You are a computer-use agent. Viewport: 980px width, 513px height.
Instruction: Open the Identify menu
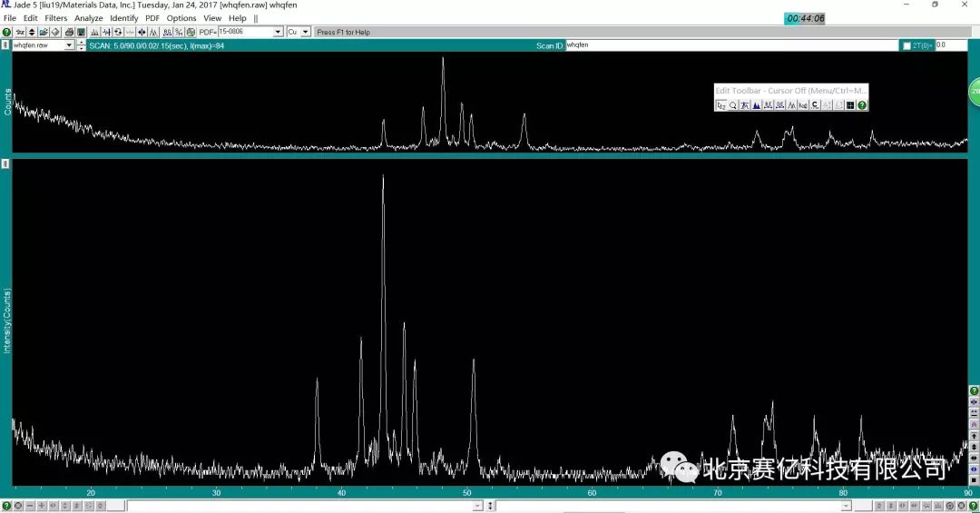click(x=124, y=18)
